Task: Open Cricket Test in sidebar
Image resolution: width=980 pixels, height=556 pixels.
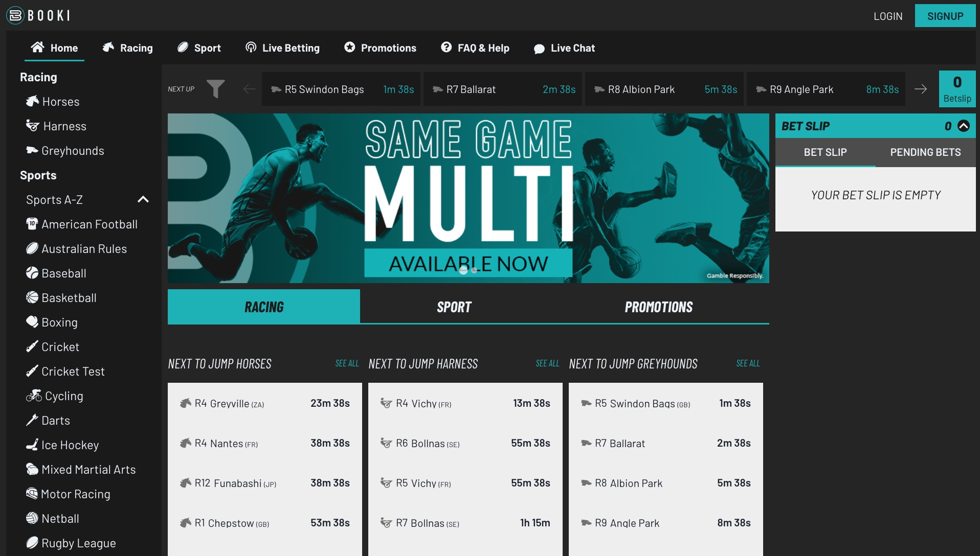Action: coord(65,371)
